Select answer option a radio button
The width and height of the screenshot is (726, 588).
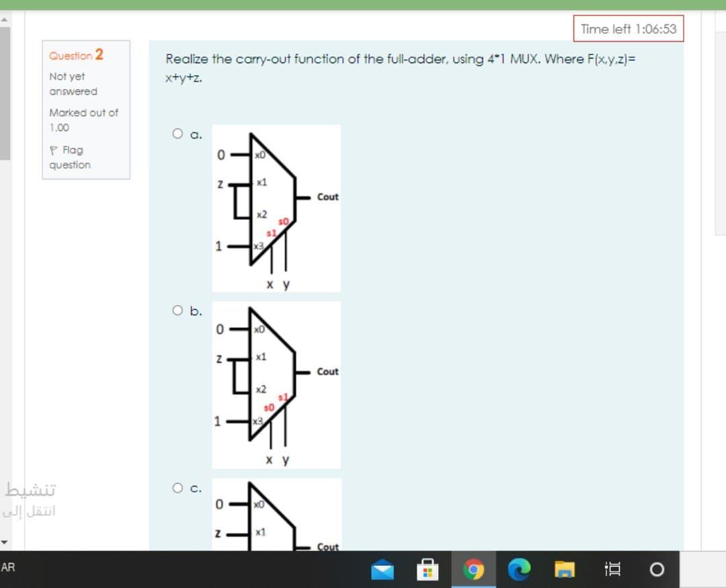click(x=177, y=133)
